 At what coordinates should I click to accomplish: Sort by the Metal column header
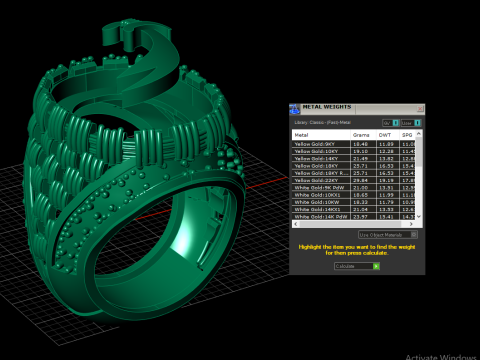pos(321,135)
